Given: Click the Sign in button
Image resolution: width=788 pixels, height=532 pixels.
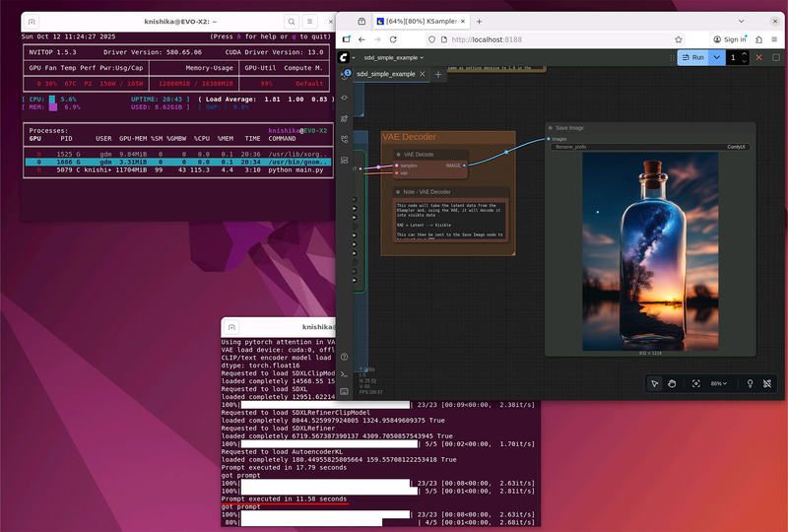Looking at the screenshot, I should point(730,39).
